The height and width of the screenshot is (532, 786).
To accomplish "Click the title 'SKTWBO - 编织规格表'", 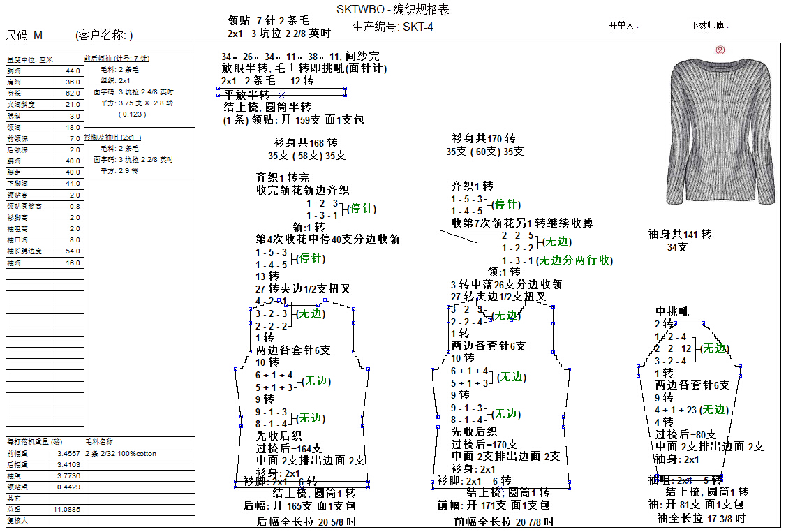I will coord(392,9).
